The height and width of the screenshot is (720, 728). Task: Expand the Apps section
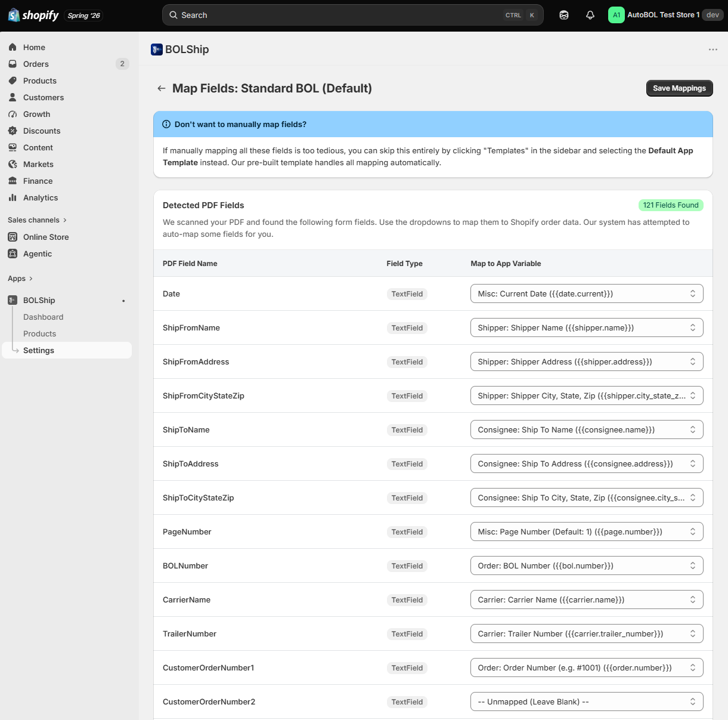pyautogui.click(x=20, y=279)
